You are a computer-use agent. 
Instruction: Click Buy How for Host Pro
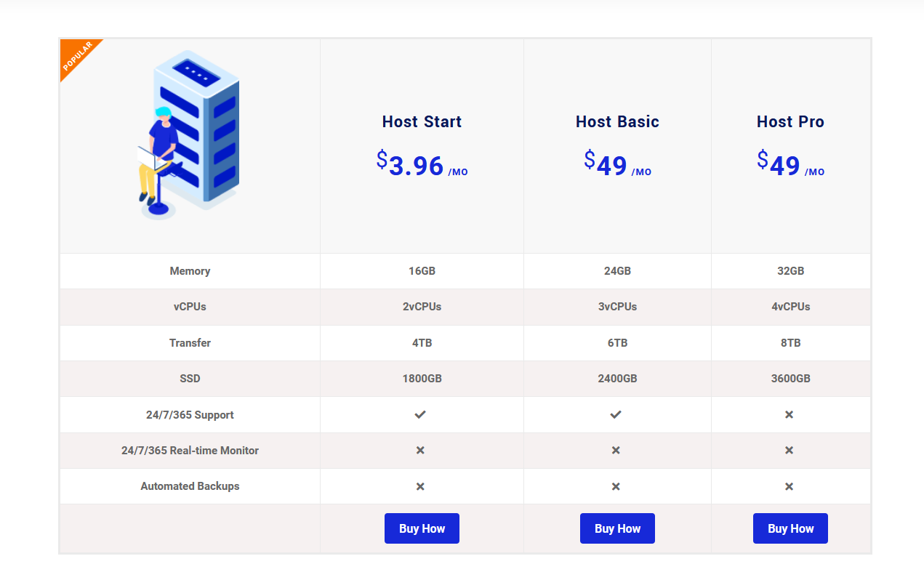pos(790,528)
